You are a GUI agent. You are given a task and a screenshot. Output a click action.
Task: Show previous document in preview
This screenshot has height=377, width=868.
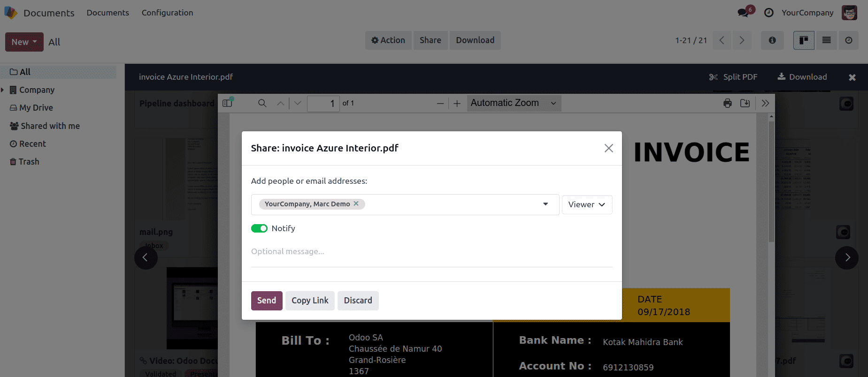(146, 257)
